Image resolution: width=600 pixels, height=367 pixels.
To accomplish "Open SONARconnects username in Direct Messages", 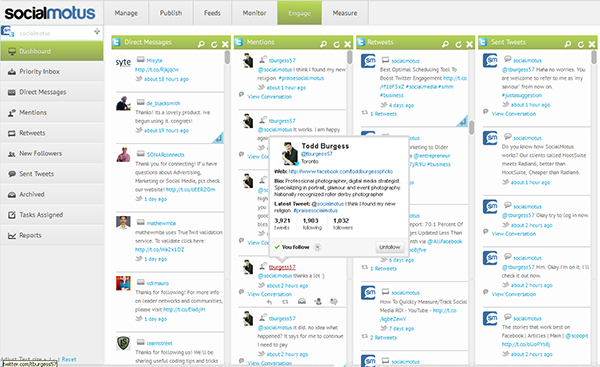I will click(165, 155).
